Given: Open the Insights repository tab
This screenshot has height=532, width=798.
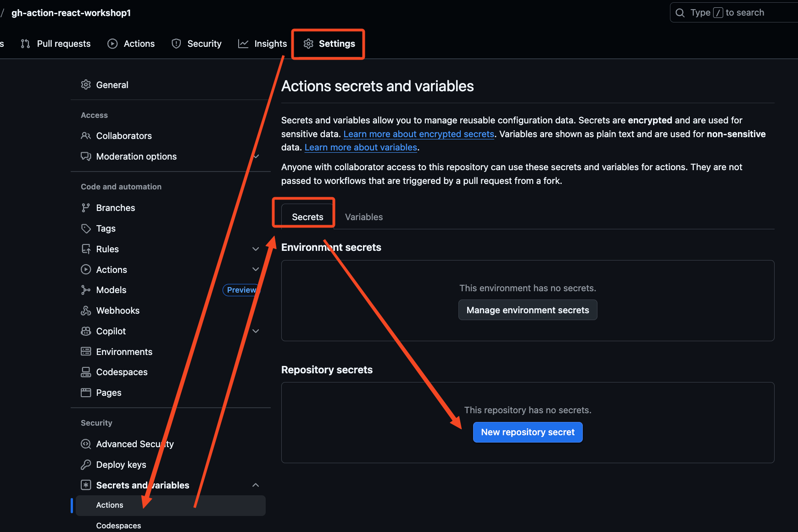Looking at the screenshot, I should tap(262, 44).
